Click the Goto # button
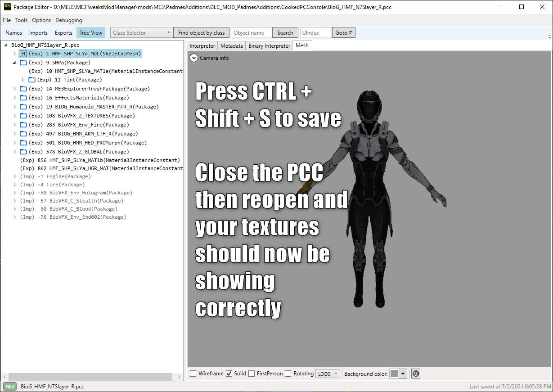553x392 pixels. pyautogui.click(x=344, y=32)
